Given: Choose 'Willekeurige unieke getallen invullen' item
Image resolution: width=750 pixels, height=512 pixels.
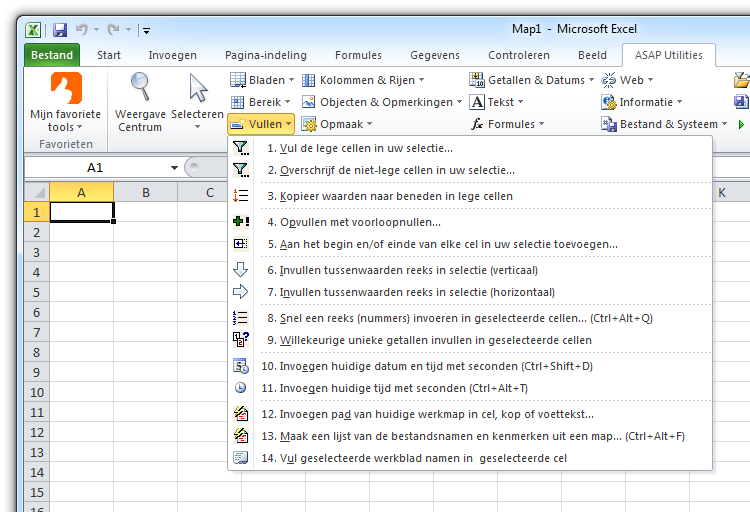Looking at the screenshot, I should (x=470, y=340).
